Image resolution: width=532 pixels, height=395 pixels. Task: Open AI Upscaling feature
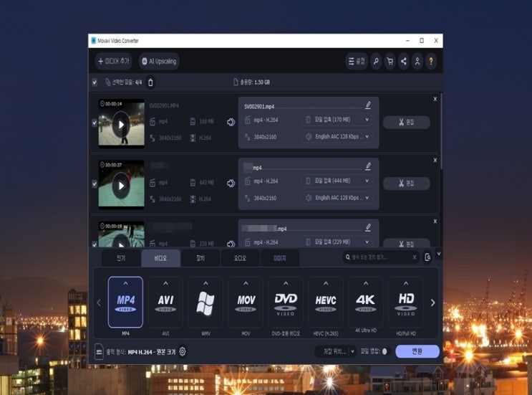pyautogui.click(x=159, y=61)
